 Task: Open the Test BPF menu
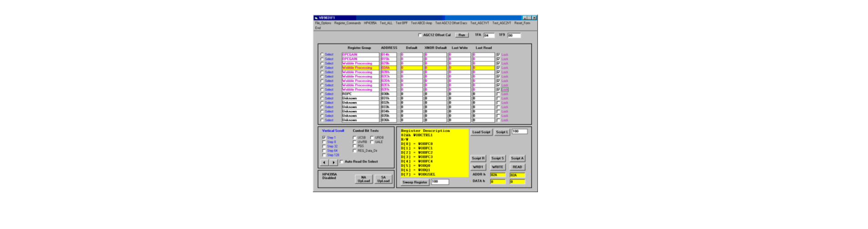(x=401, y=23)
